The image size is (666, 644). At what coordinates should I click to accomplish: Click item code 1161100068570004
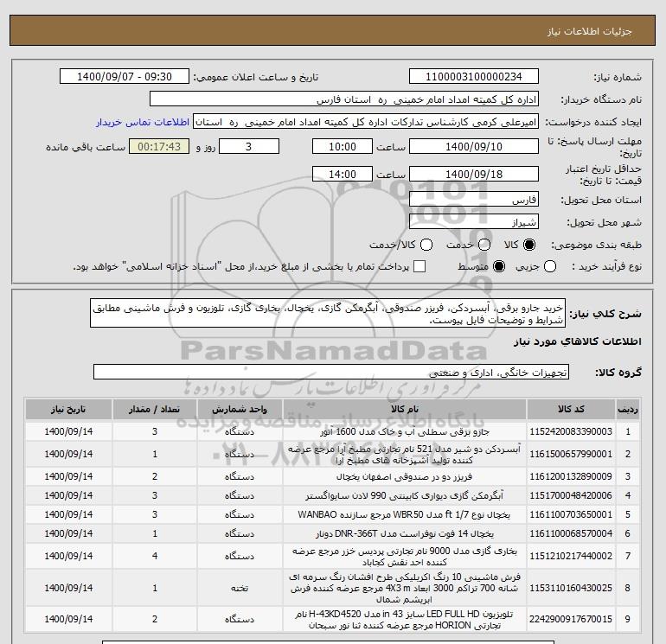[571, 533]
